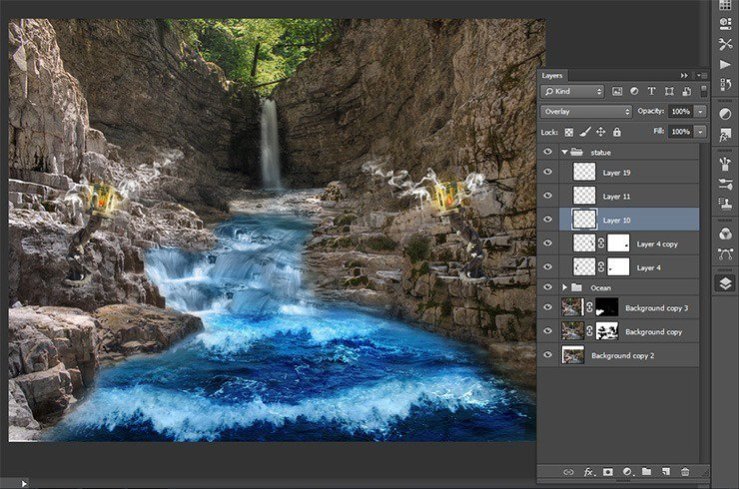Filter layers by type (T) icon
Screen dimensions: 739x489
653,91
